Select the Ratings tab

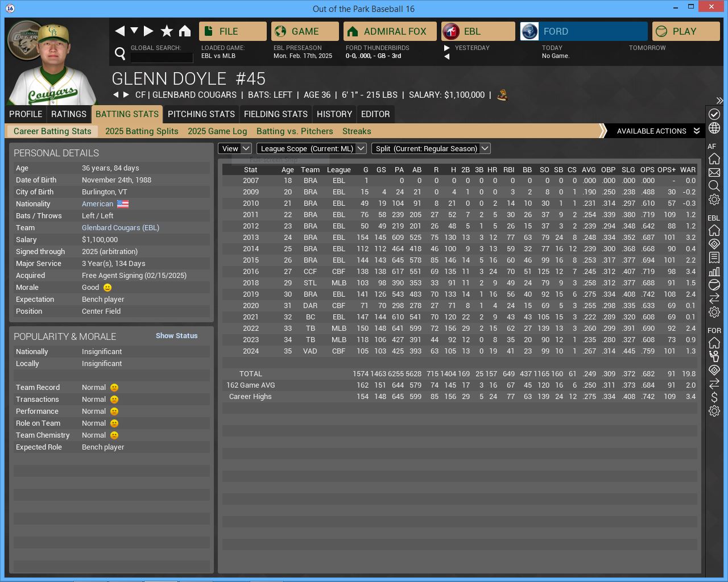tap(68, 114)
